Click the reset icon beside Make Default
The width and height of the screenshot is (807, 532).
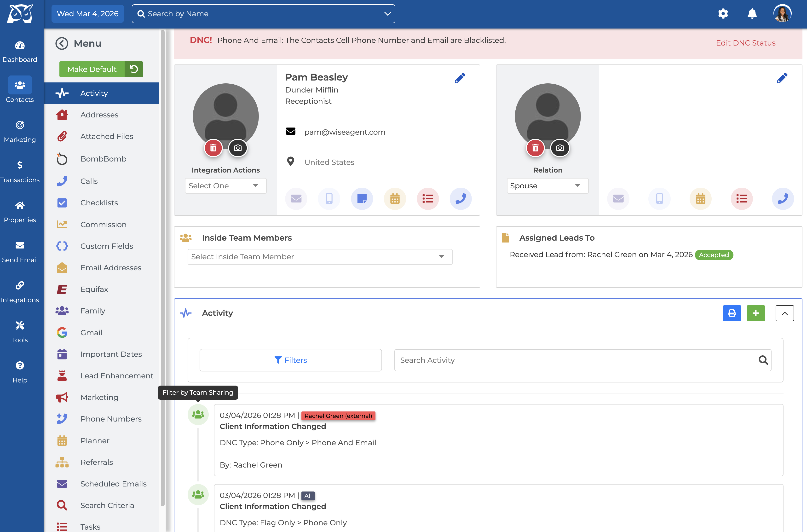[134, 69]
